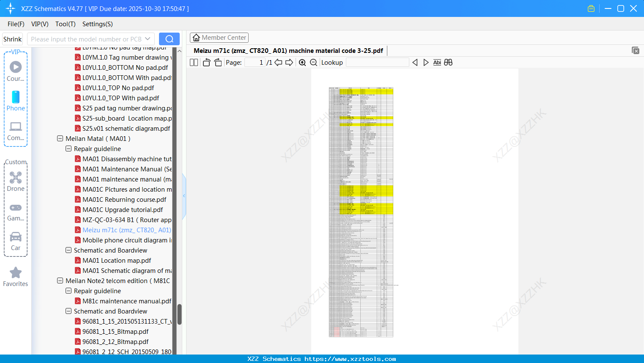Select the Phone category
Screen dimensions: 644x363
click(16, 101)
